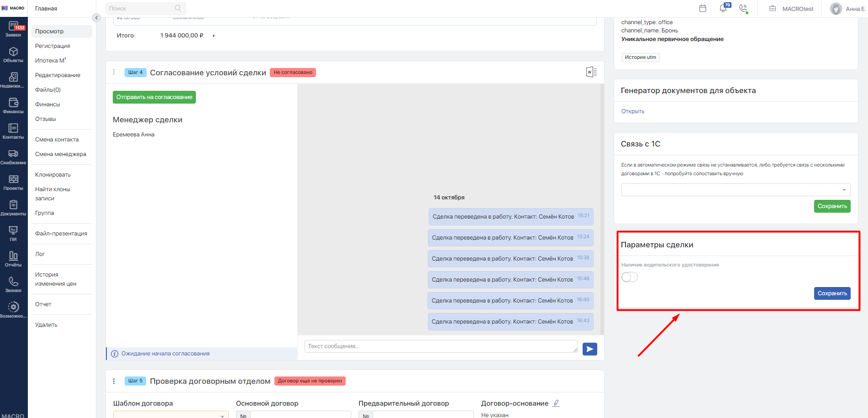Screen dimensions: 868x418
Task: Click the Текст сообщения input field
Action: click(x=441, y=346)
